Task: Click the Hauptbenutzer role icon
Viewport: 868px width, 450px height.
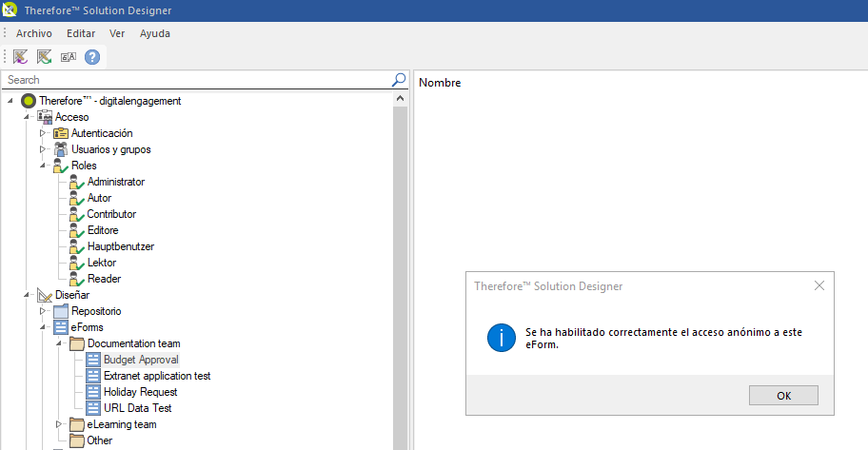Action: pyautogui.click(x=77, y=246)
